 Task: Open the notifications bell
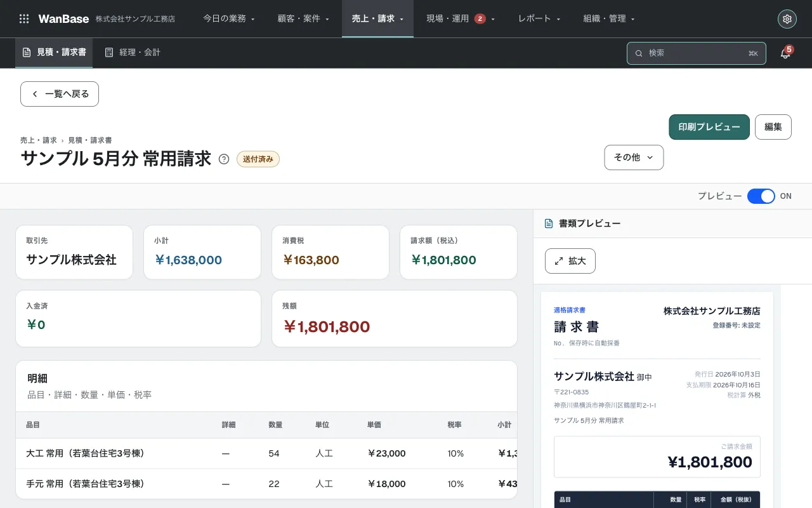point(785,53)
